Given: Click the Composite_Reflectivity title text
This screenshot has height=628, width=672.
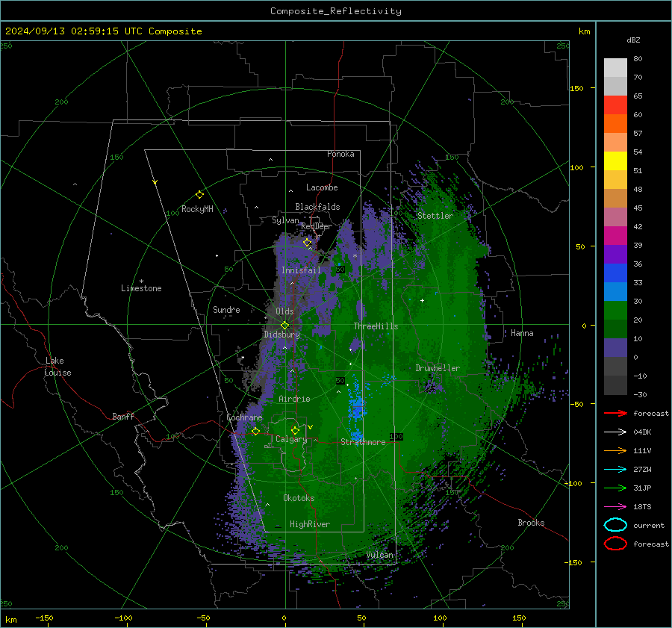Looking at the screenshot, I should tap(336, 11).
